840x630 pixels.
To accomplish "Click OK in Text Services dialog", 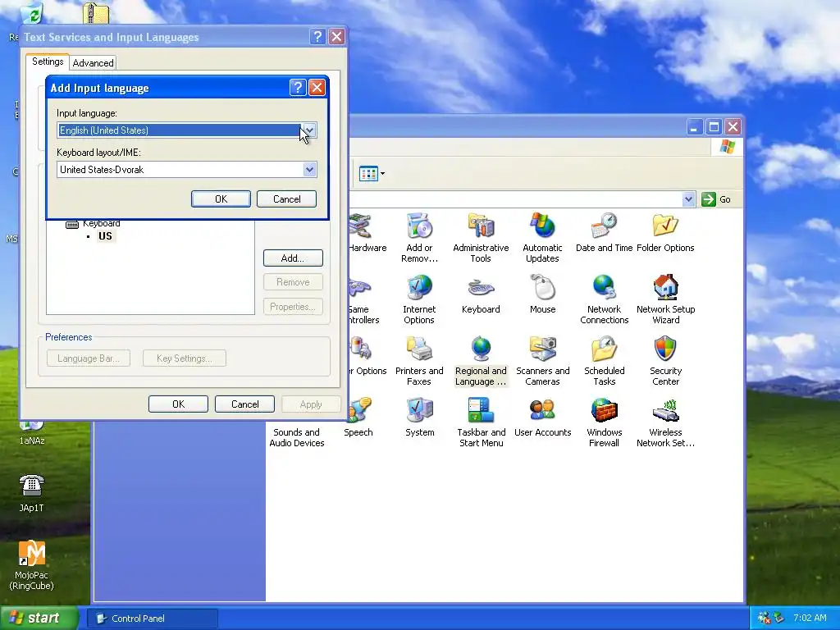I will tap(178, 404).
